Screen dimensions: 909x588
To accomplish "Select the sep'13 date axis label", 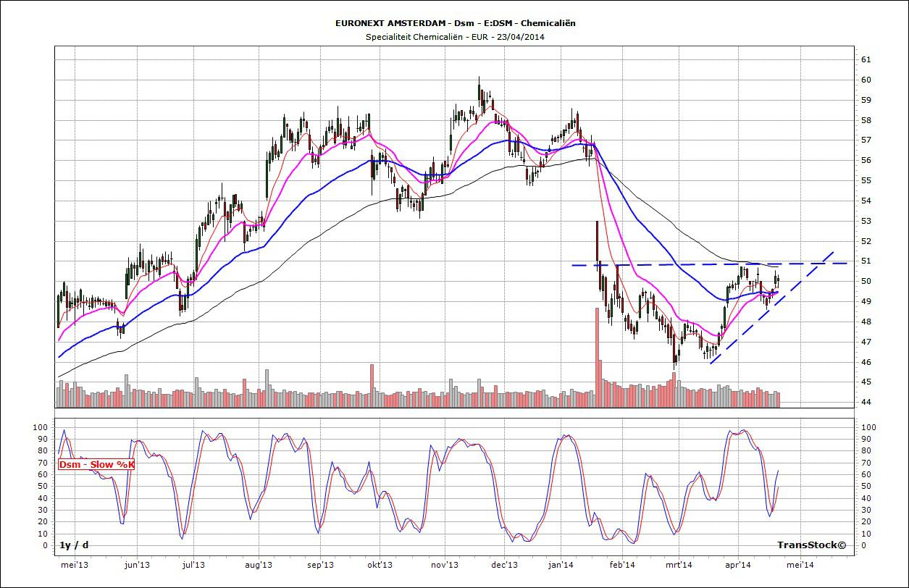I will (x=320, y=564).
